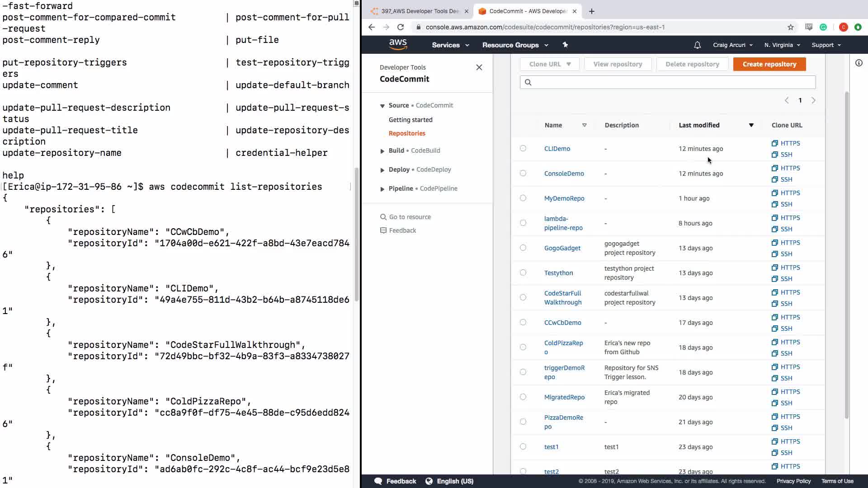
Task: Open the N. Virginia region dropdown
Action: point(782,45)
